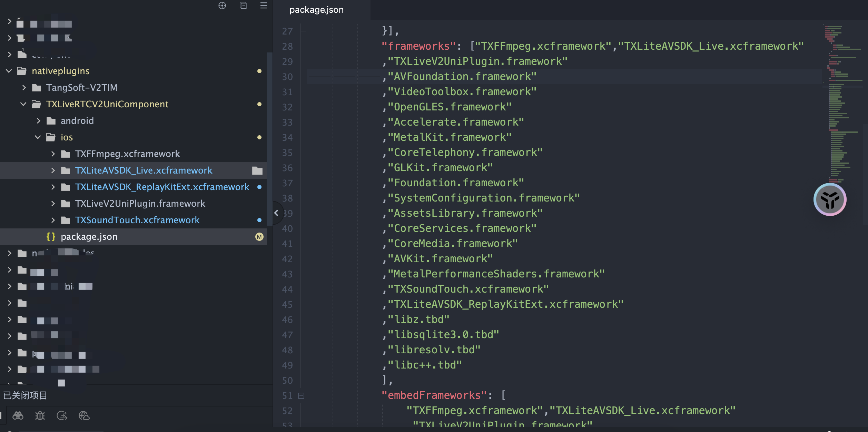Click the round AI assistant floating icon

coord(830,199)
